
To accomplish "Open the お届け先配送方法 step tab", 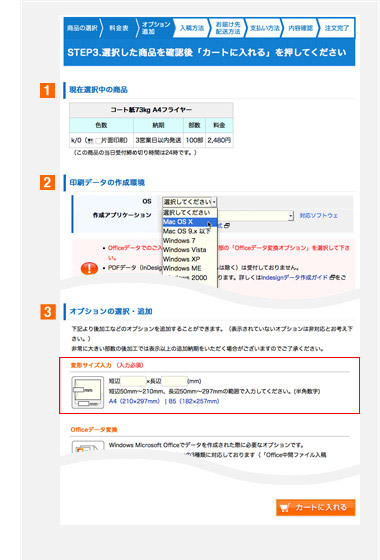I will tap(228, 28).
